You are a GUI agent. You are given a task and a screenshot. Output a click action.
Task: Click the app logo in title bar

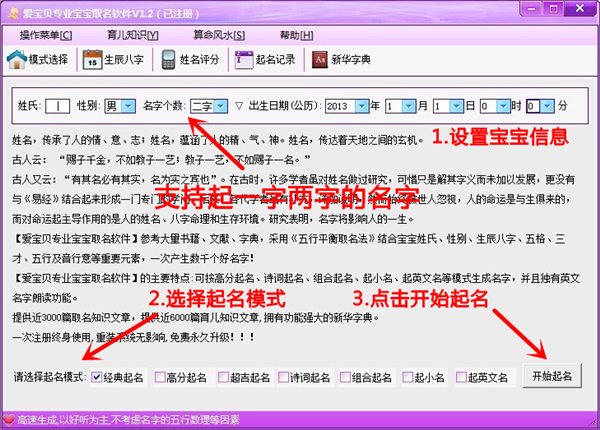coord(14,13)
